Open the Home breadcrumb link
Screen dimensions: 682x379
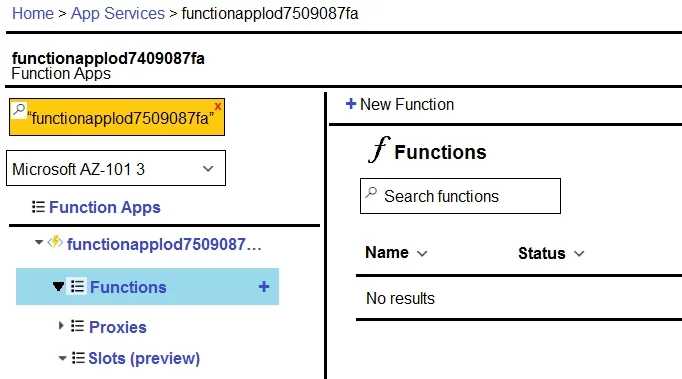[33, 13]
